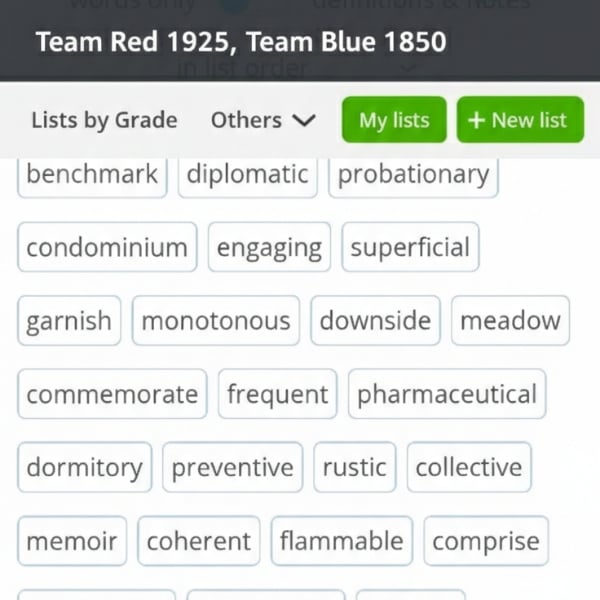The height and width of the screenshot is (600, 600).
Task: Open the word superficial
Action: click(410, 248)
